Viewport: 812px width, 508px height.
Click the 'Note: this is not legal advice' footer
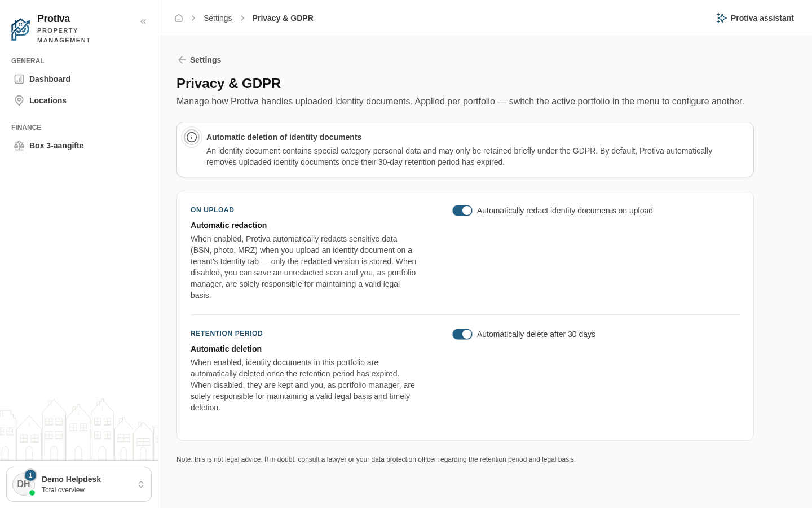pos(376,459)
